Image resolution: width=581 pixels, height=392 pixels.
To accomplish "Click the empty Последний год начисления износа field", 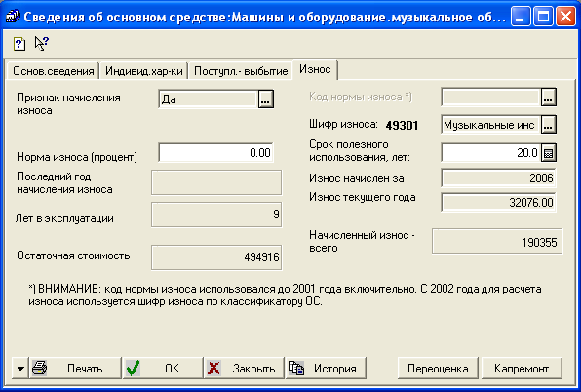I will [x=216, y=182].
